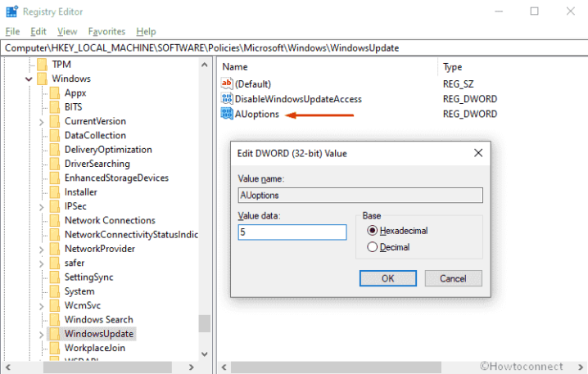This screenshot has width=588, height=374.
Task: Click the DeliveryOptimization folder icon
Action: tap(55, 150)
